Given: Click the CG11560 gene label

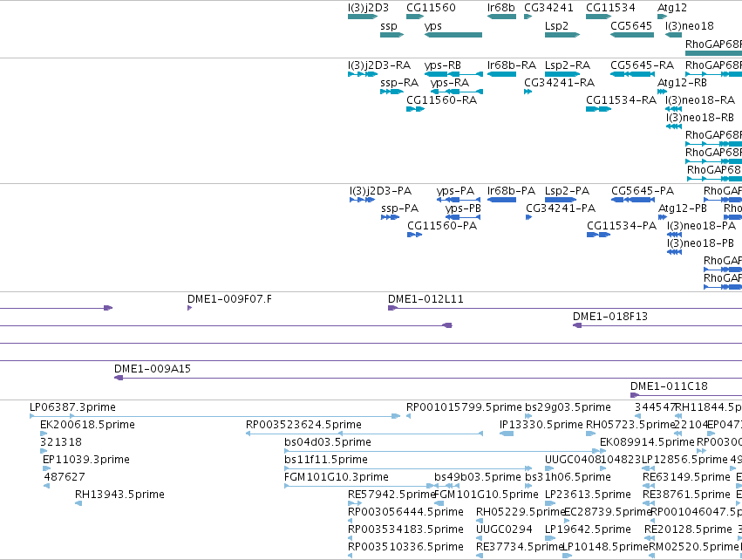Looking at the screenshot, I should click(431, 8).
